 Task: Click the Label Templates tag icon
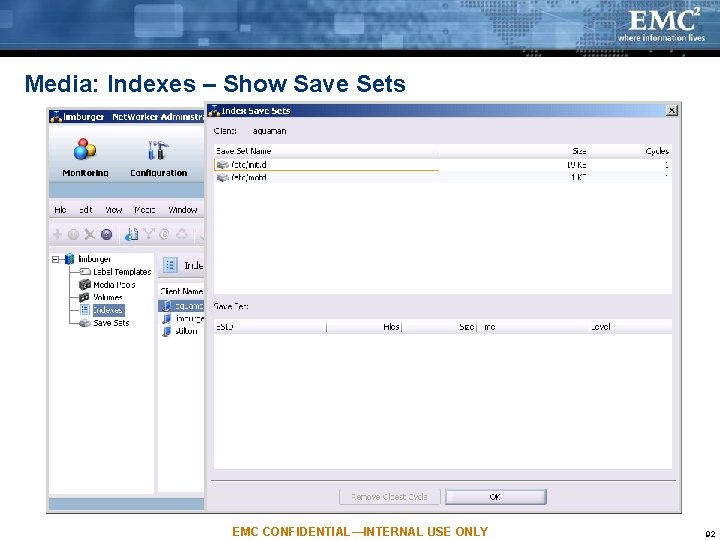[85, 272]
